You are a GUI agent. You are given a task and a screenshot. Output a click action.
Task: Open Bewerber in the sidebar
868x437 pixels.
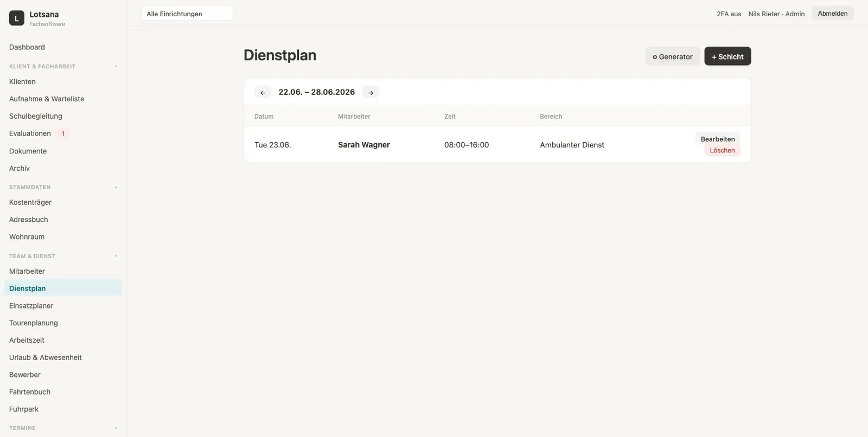pos(63,375)
